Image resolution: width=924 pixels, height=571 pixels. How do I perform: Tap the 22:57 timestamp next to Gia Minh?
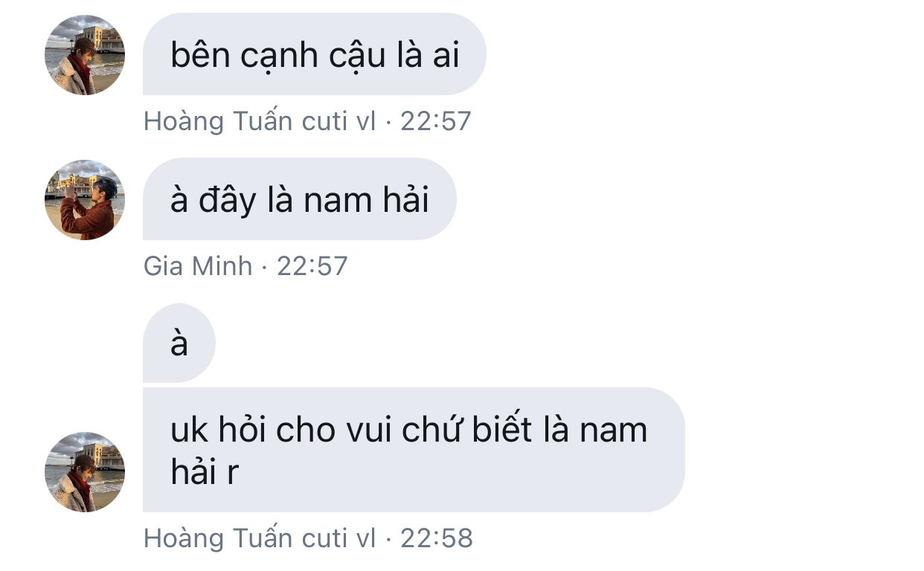(312, 266)
